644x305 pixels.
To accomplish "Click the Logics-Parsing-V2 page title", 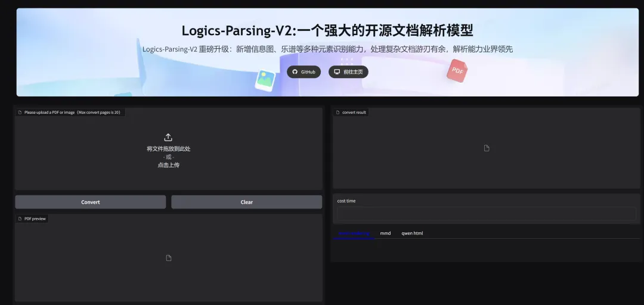I will click(x=327, y=30).
